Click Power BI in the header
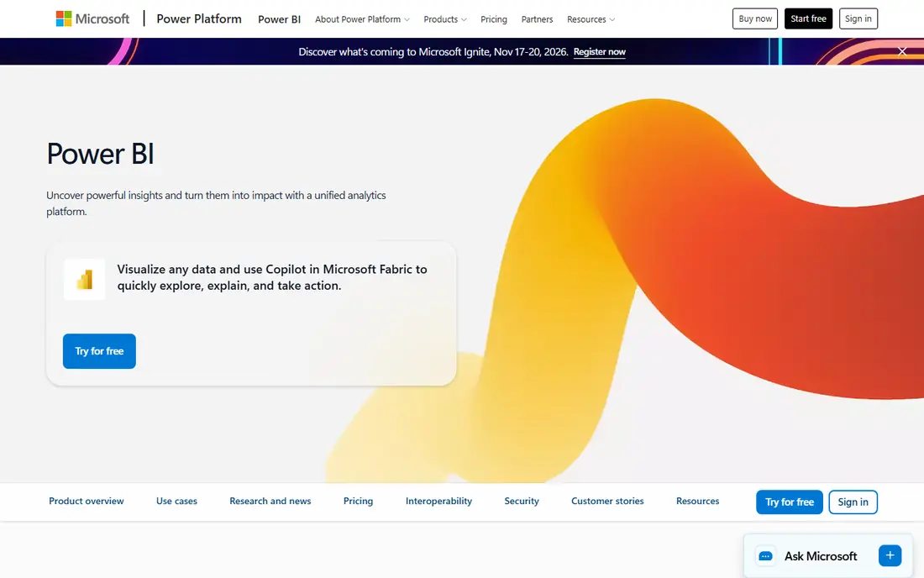924x578 pixels. coord(280,19)
